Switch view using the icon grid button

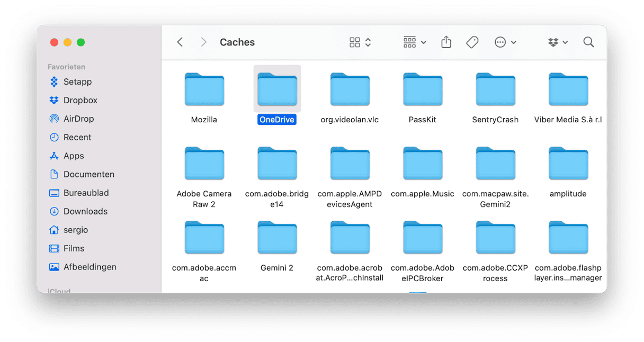click(360, 42)
